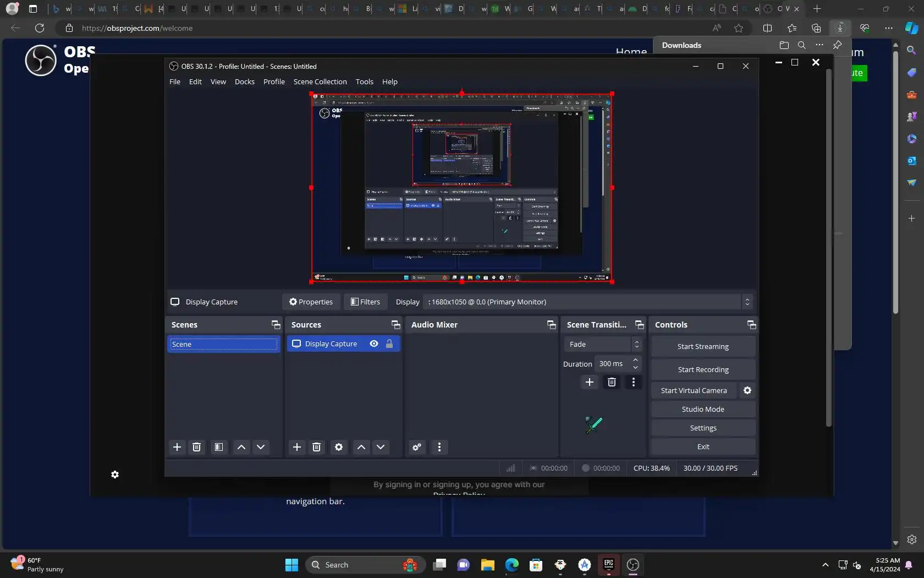Click the OBS preview canvas thumbnail

tap(462, 188)
